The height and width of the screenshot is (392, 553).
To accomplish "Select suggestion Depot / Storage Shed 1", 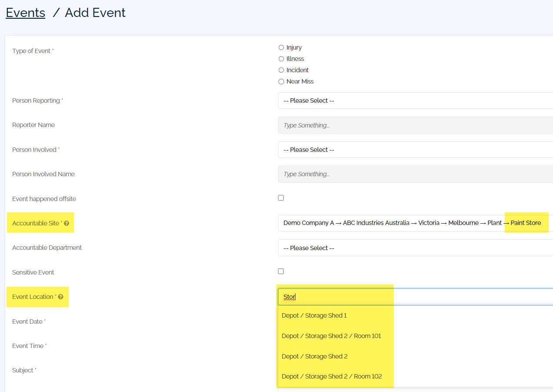I will tap(314, 315).
